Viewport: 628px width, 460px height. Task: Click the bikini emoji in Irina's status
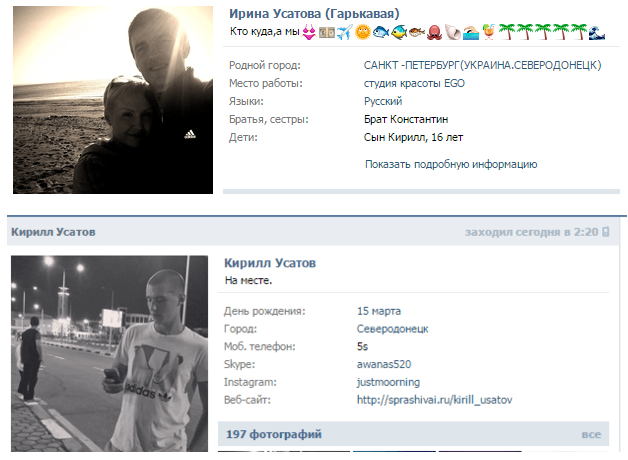pos(309,32)
